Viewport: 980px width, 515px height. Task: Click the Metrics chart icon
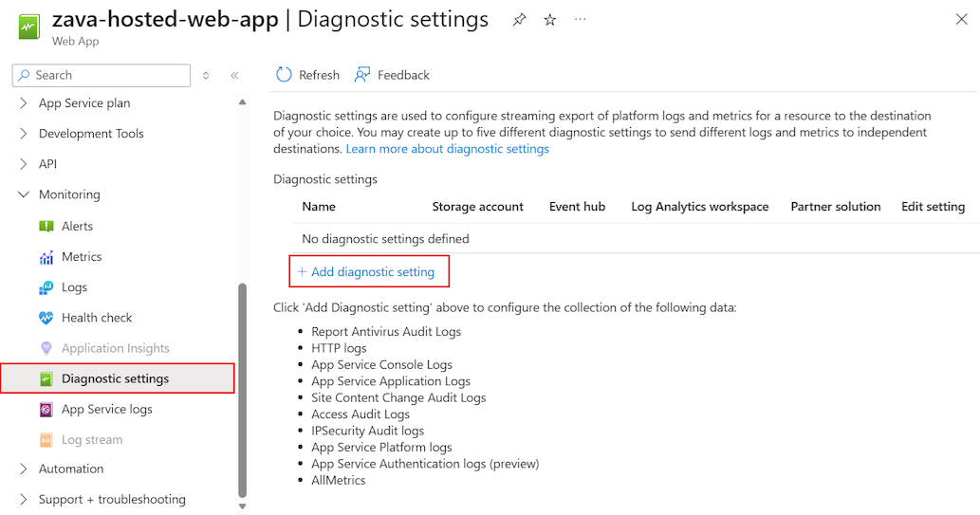click(46, 257)
